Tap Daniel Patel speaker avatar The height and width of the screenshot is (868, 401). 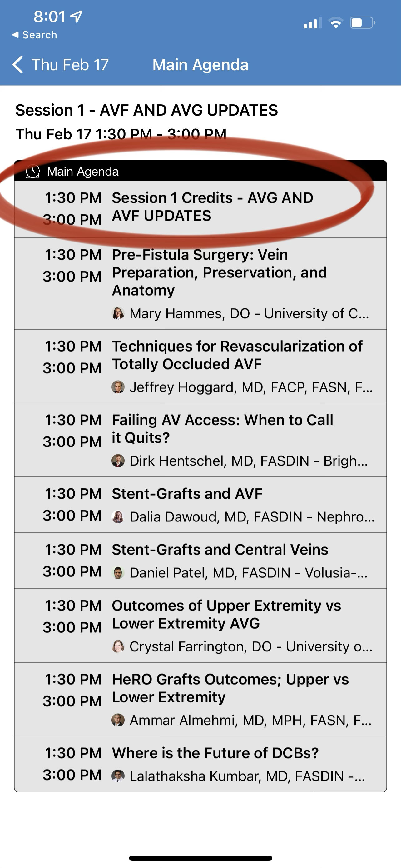tap(118, 572)
